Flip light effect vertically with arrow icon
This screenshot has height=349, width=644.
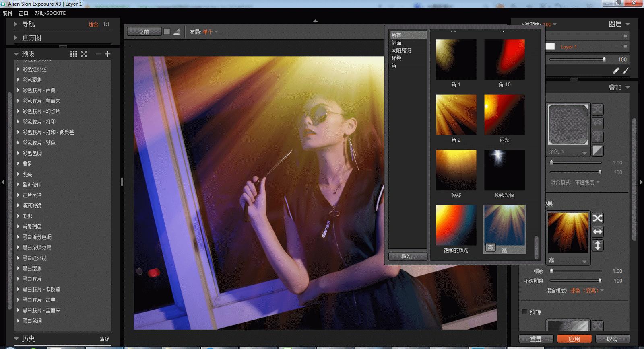pos(597,245)
